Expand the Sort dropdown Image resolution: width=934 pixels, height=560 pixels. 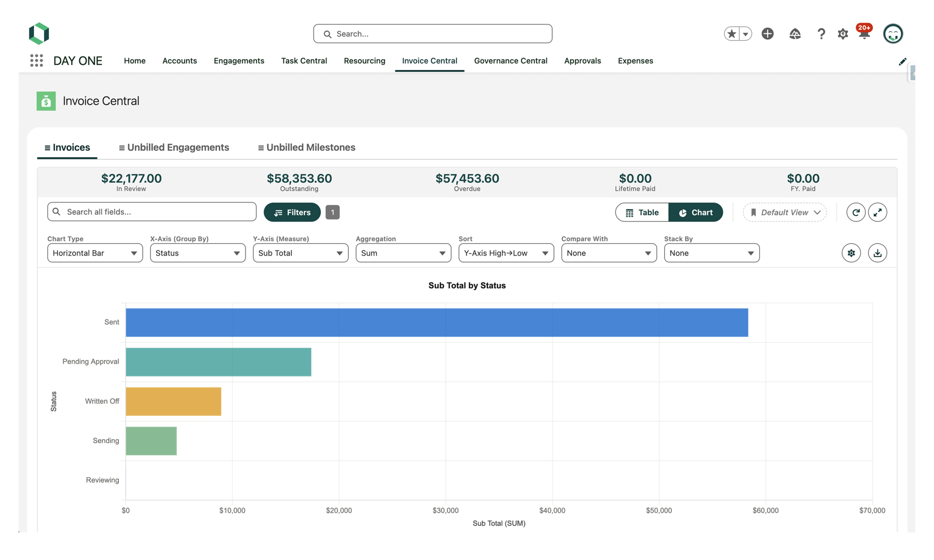pos(506,253)
